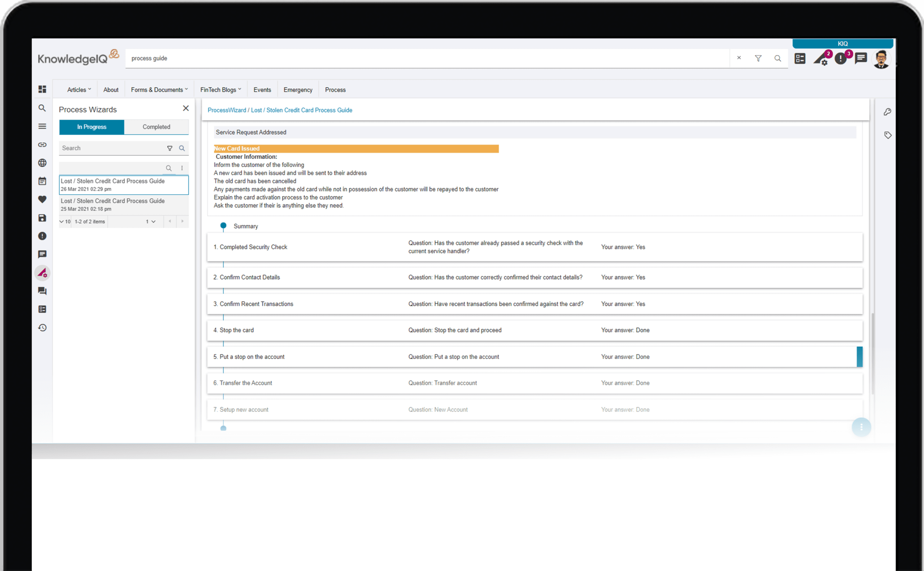The height and width of the screenshot is (571, 924).
Task: Switch to the In Progress tab
Action: click(91, 127)
